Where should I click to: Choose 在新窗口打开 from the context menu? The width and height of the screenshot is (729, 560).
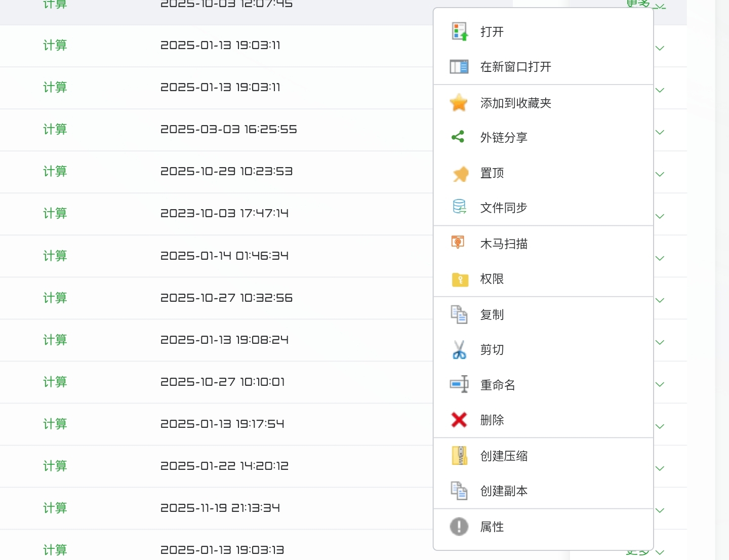click(x=516, y=66)
